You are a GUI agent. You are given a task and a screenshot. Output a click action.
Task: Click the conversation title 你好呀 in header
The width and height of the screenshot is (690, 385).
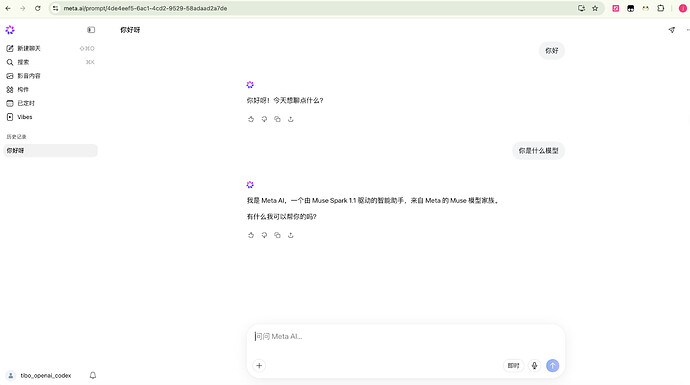pyautogui.click(x=130, y=30)
